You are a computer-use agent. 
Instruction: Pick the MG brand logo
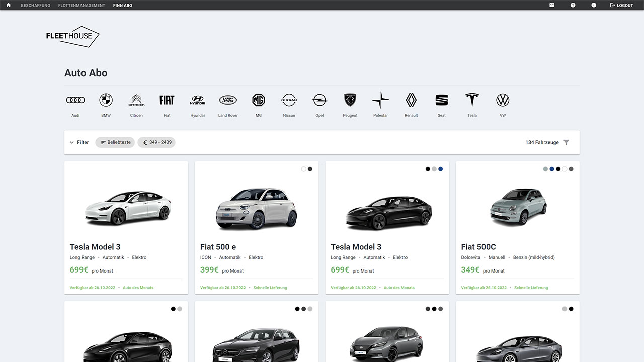[258, 100]
